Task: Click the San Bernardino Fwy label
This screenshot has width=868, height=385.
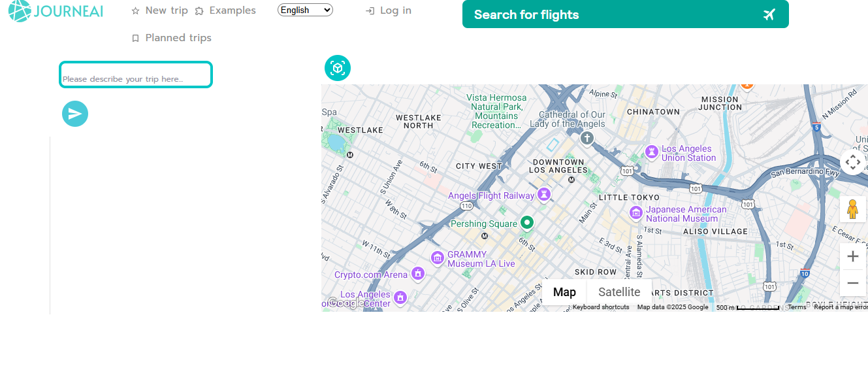Action: [804, 172]
